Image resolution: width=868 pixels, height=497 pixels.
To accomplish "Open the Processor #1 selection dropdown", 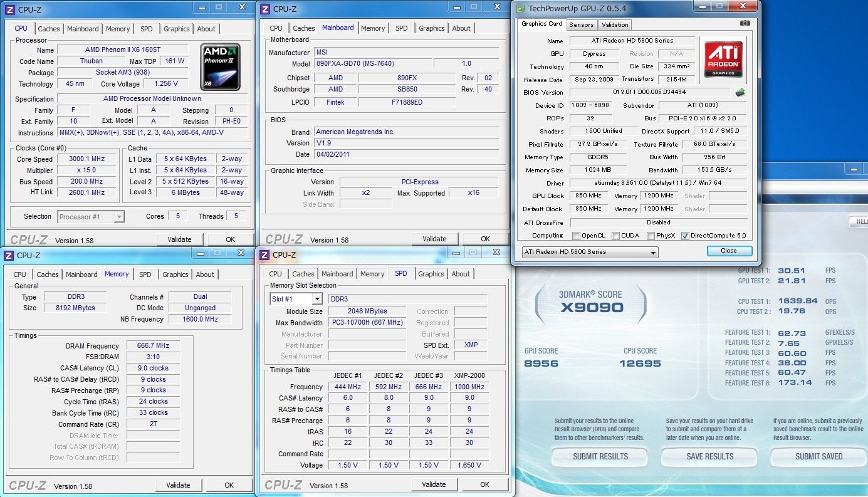I will (92, 217).
